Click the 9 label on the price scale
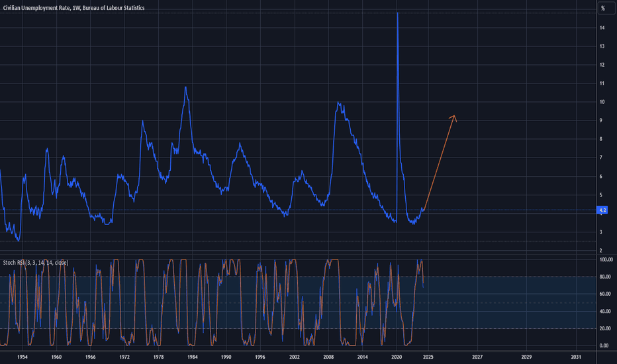The image size is (617, 364). click(601, 120)
